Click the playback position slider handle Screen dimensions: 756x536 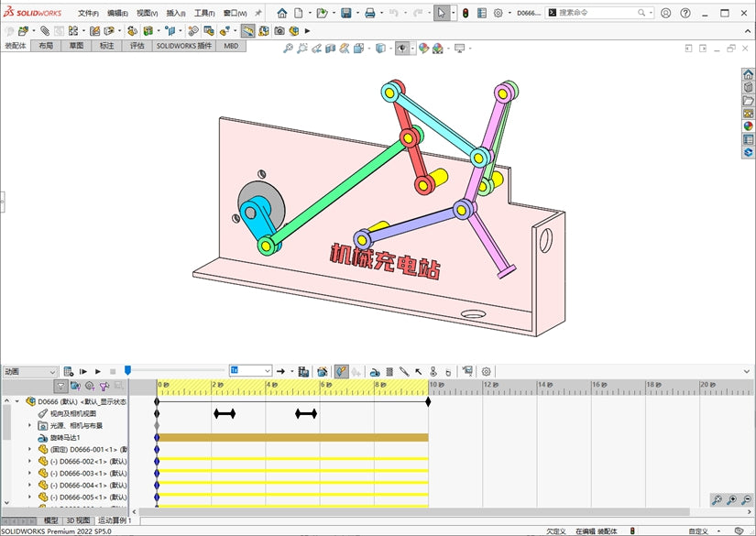coord(127,370)
